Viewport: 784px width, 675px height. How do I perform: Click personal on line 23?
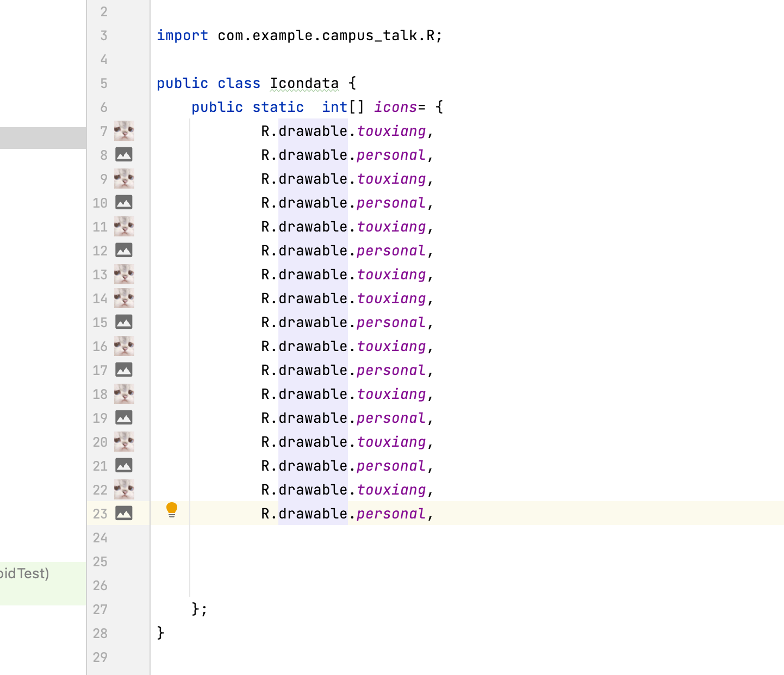tap(391, 514)
